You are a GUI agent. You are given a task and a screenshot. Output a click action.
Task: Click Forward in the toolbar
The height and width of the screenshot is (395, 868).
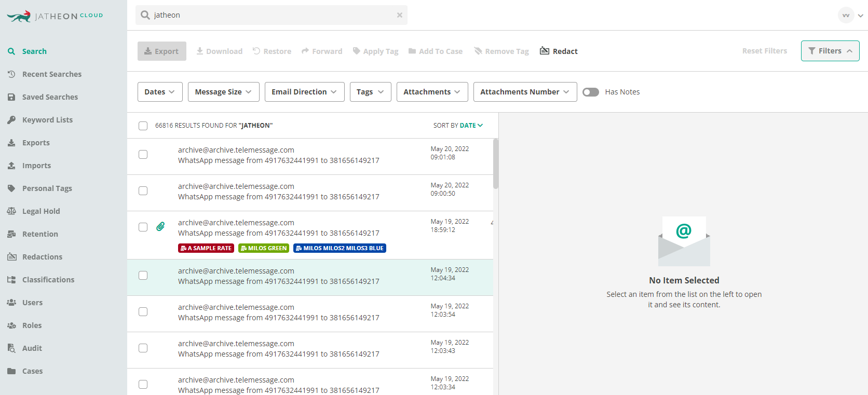tap(322, 51)
